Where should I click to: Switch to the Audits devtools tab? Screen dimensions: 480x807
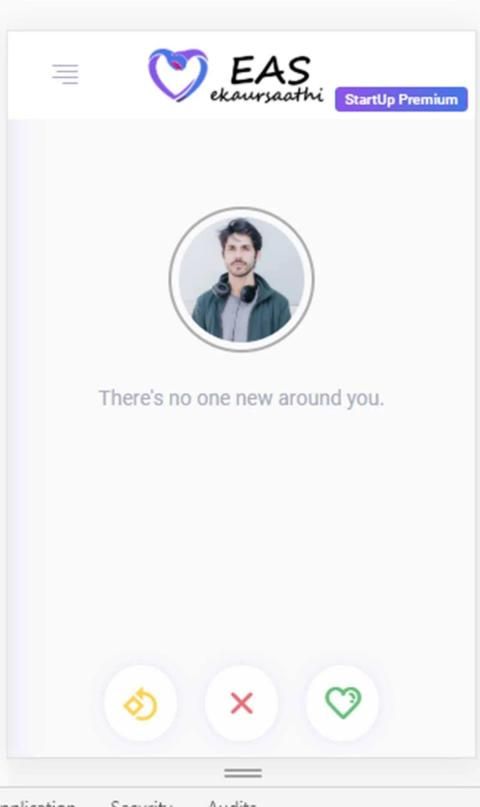(x=232, y=802)
